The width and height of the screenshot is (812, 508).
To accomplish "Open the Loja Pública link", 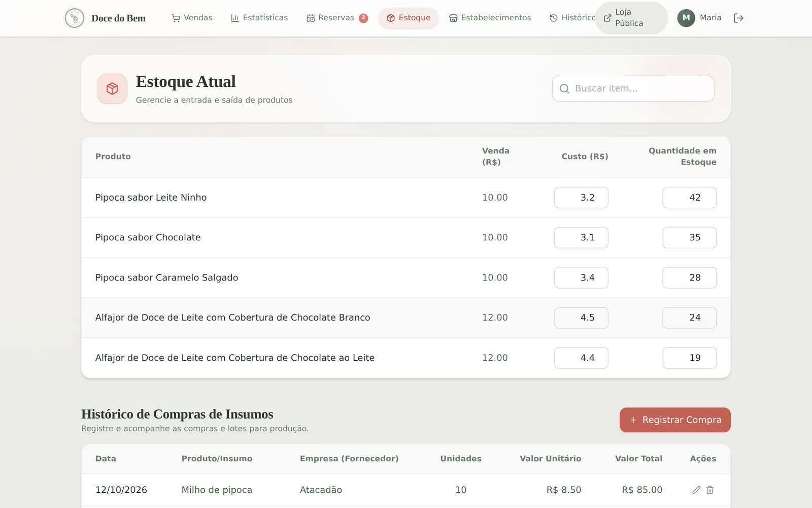I will pyautogui.click(x=631, y=18).
